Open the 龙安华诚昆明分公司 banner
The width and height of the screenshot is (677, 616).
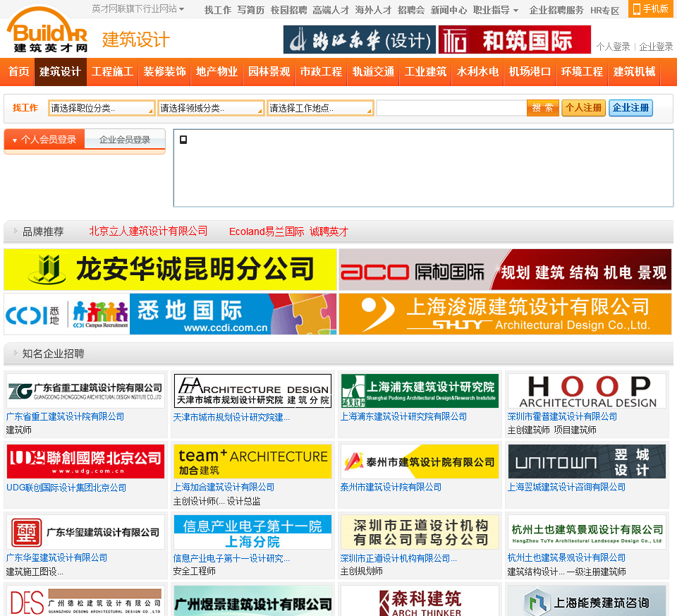click(x=170, y=270)
